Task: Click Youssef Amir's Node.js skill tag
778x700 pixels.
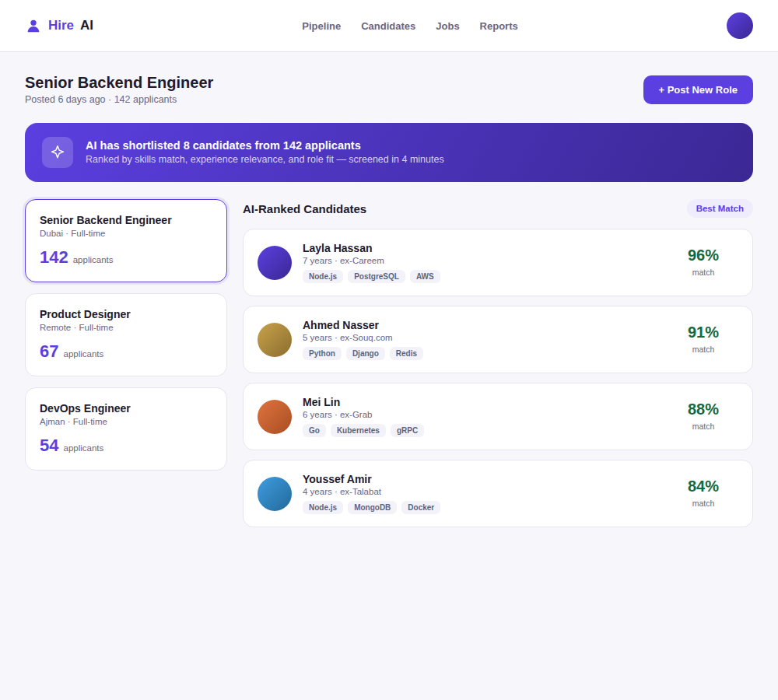Action: (323, 507)
